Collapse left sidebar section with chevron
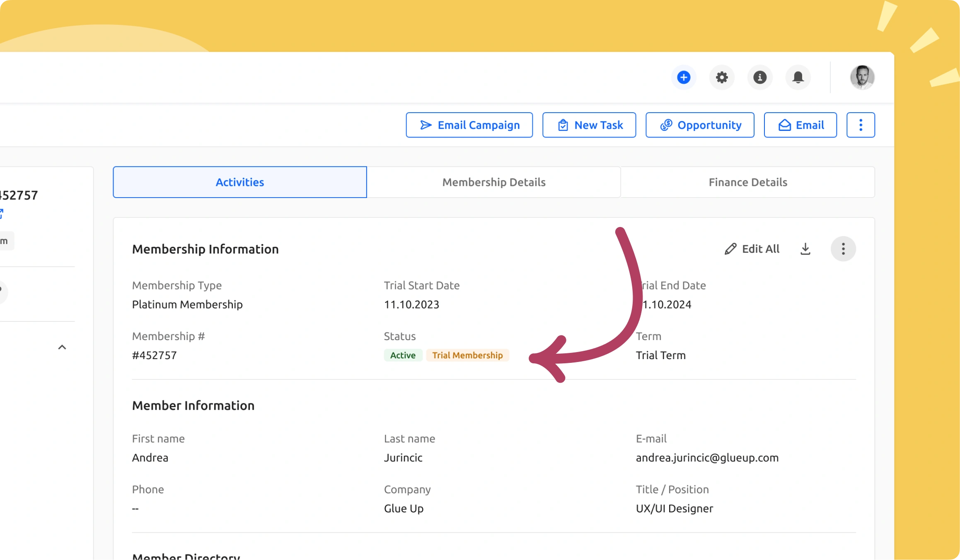The image size is (960, 560). pyautogui.click(x=62, y=347)
